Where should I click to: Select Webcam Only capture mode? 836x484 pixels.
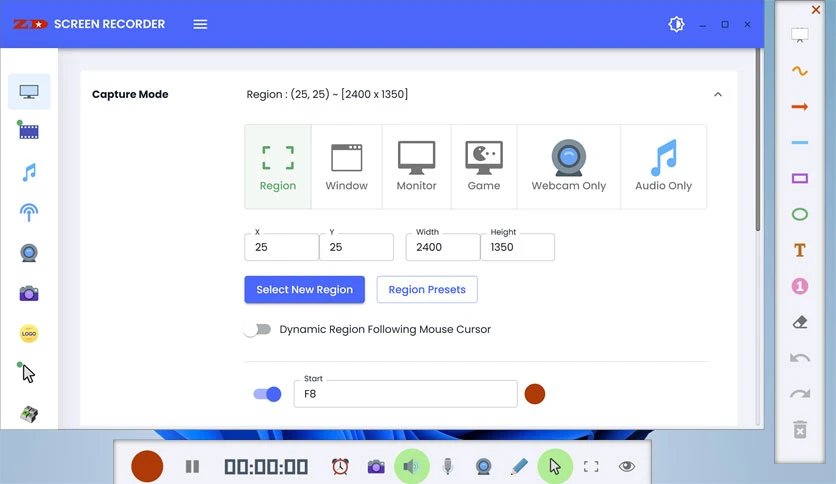[568, 167]
